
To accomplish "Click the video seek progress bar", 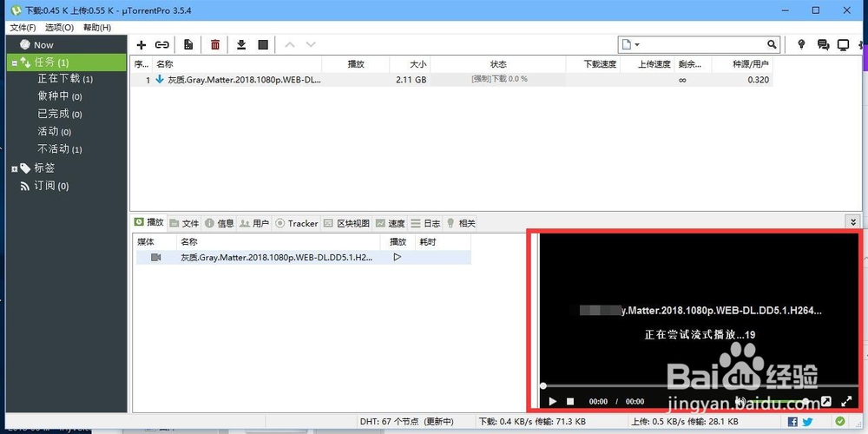I will tap(700, 385).
